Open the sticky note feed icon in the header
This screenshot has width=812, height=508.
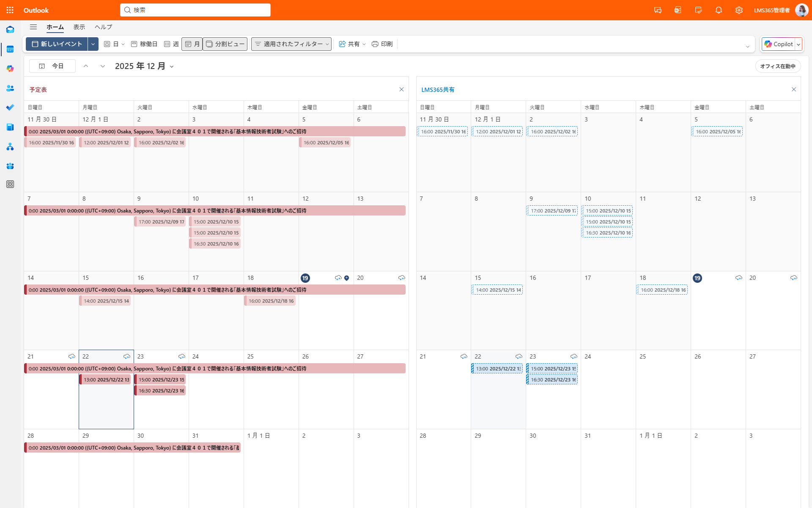coord(698,10)
